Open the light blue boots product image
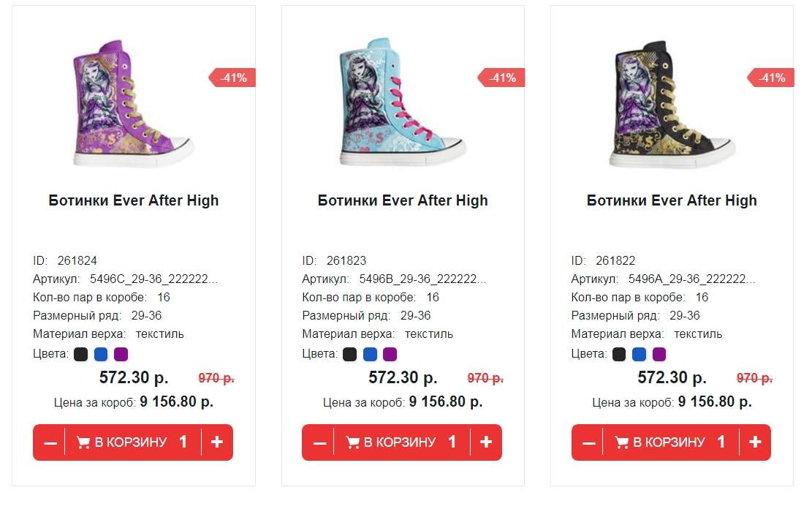 (402, 102)
